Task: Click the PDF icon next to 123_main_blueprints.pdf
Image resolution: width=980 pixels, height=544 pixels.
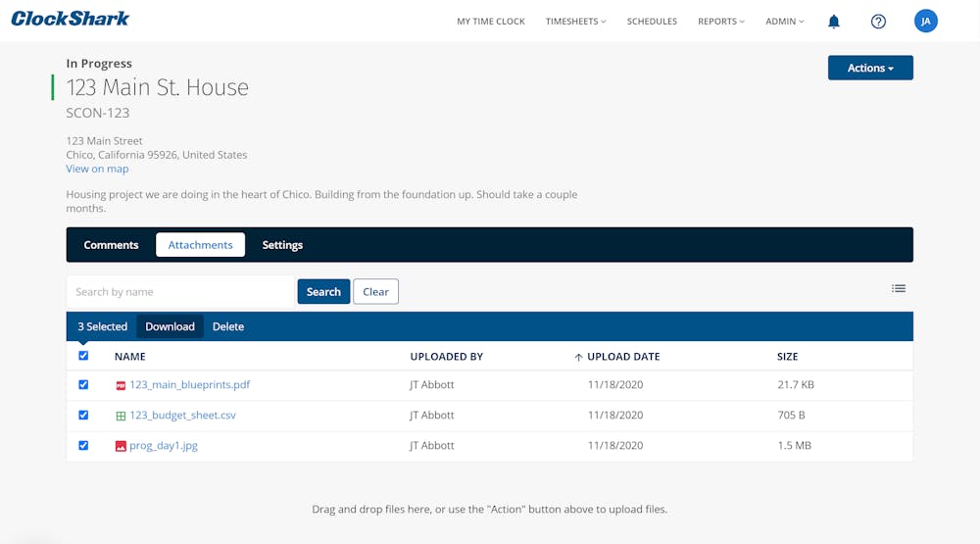Action: (x=121, y=386)
